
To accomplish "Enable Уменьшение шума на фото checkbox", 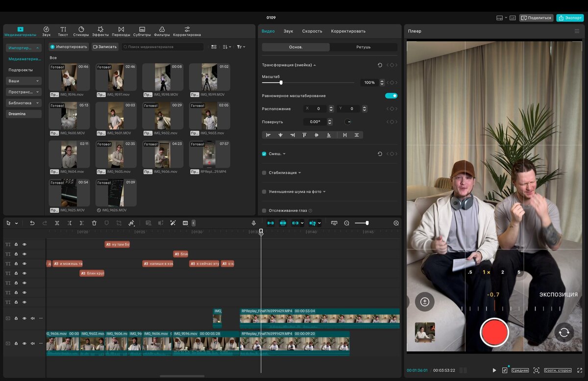I will 264,192.
